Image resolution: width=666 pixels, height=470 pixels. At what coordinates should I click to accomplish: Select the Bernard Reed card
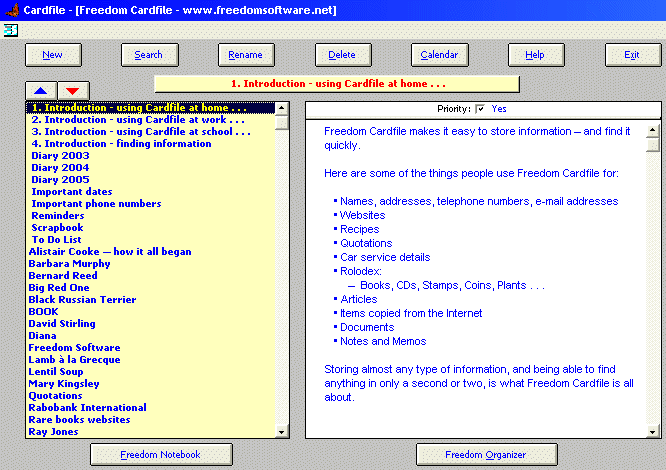(150, 276)
